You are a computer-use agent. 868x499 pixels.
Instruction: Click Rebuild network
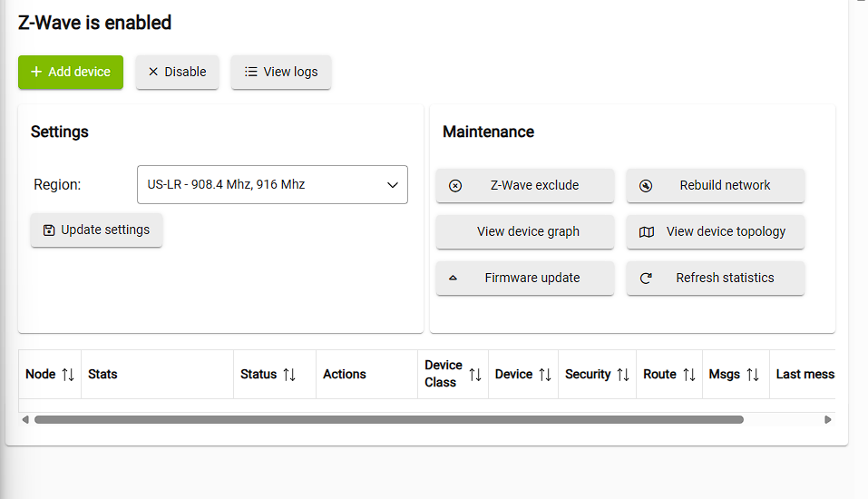point(715,185)
